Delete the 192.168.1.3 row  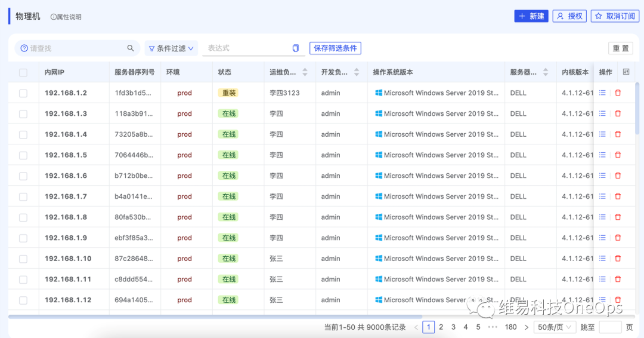point(618,113)
